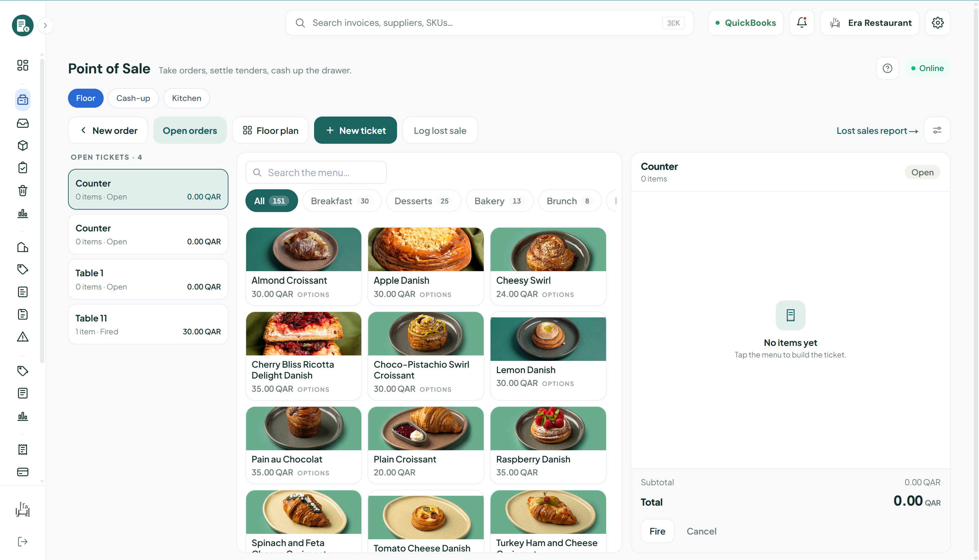Viewport: 979px width, 560px height.
Task: Go back with the New order button
Action: 108,130
